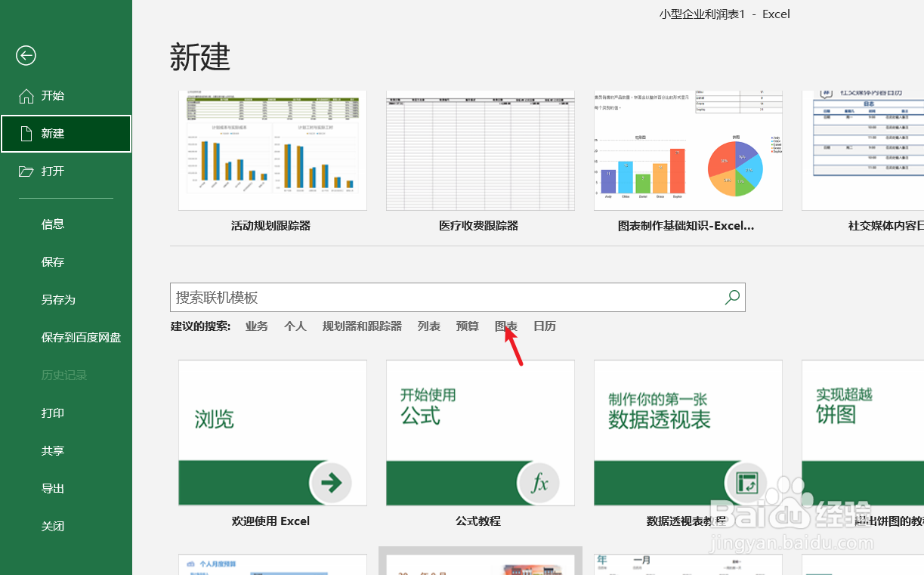Click the home icon beside 开始

point(26,96)
